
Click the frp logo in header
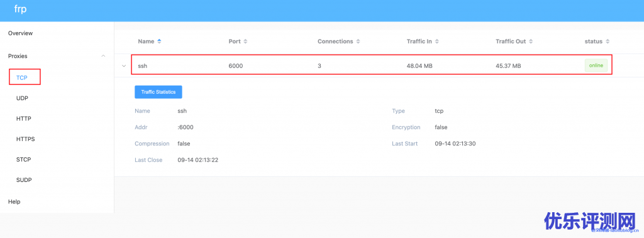(x=20, y=9)
